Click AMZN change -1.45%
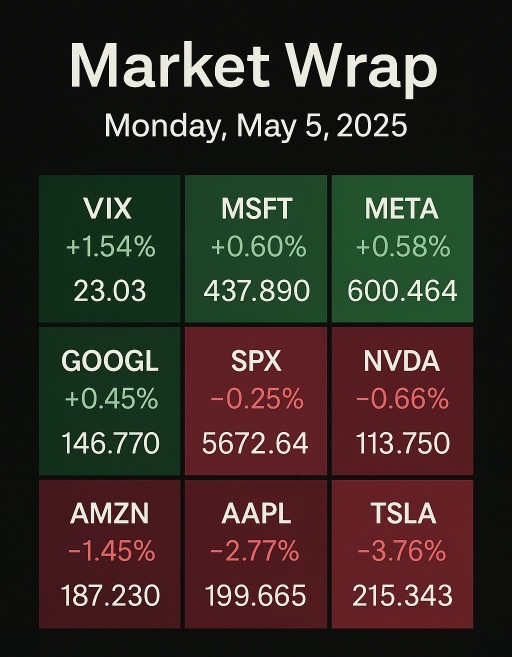 111,551
